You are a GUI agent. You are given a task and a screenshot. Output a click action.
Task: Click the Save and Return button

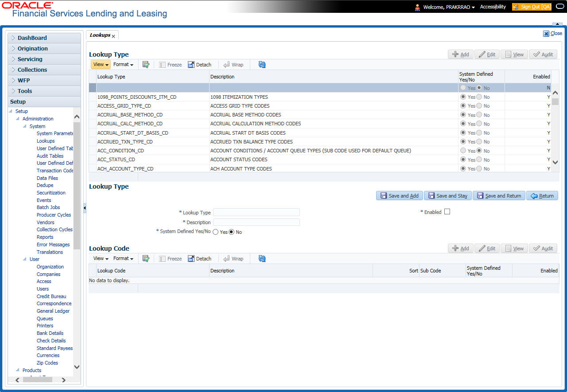coord(499,196)
